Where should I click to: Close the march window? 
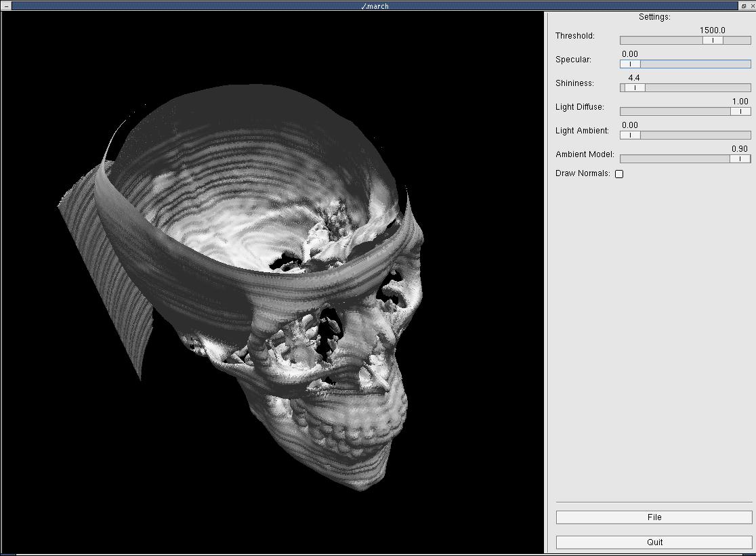click(751, 5)
